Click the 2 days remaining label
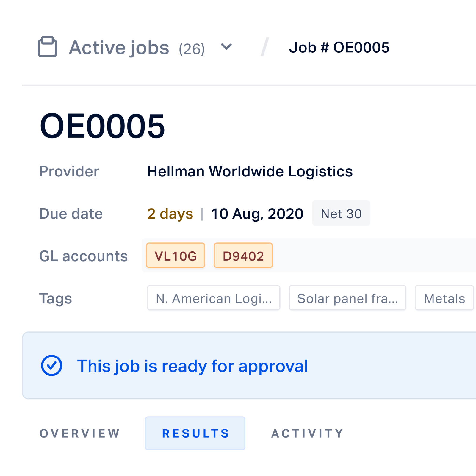The height and width of the screenshot is (476, 476). [170, 214]
